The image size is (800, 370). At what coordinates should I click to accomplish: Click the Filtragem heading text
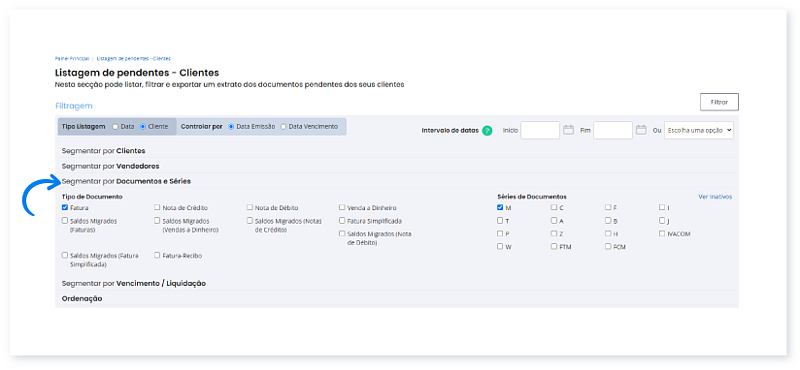[x=73, y=106]
